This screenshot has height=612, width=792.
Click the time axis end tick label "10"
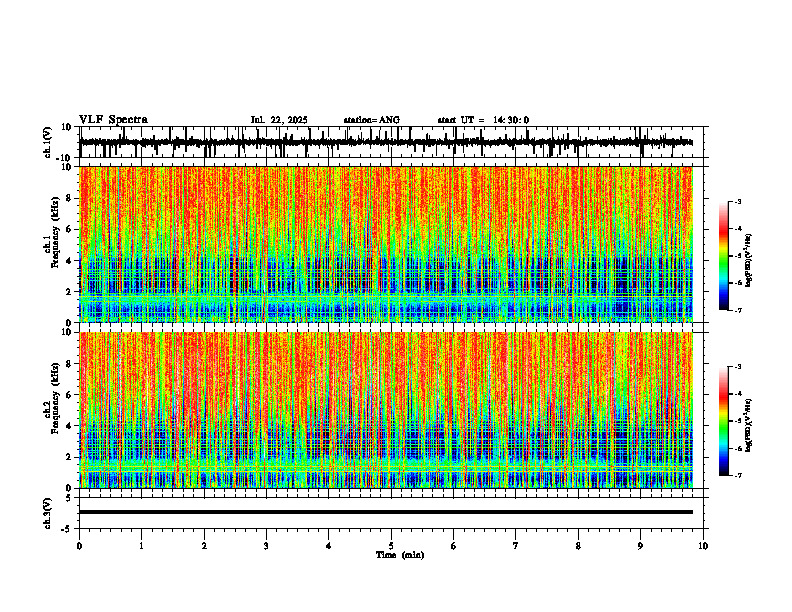click(703, 546)
